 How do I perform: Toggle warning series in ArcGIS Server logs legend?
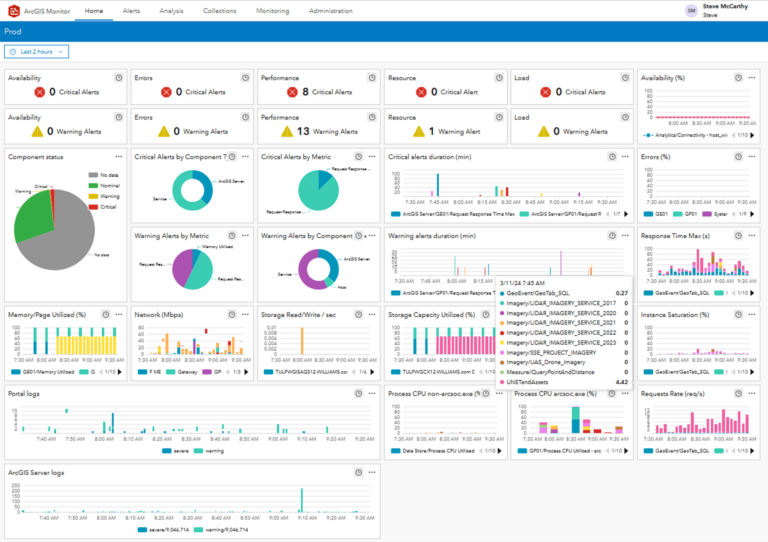coord(217,530)
